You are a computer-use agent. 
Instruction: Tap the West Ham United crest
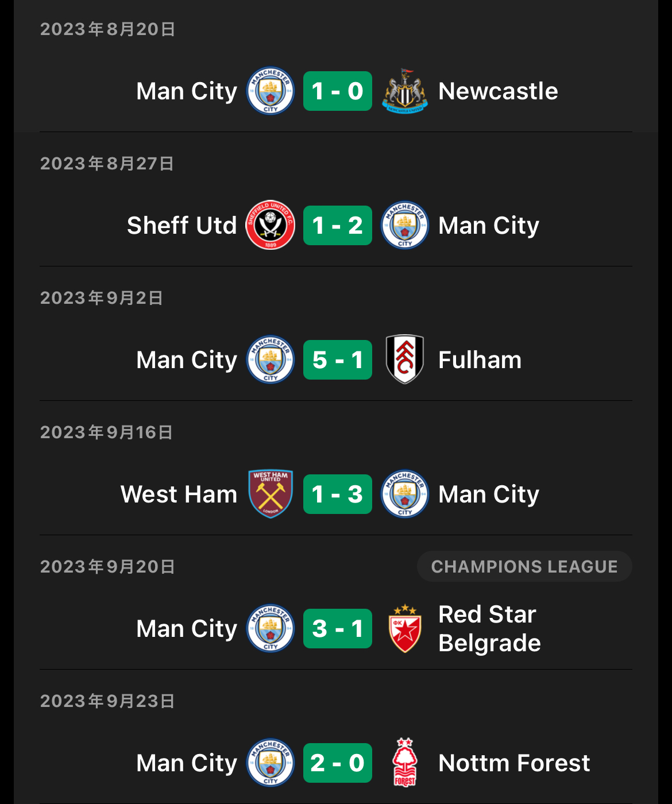point(271,494)
